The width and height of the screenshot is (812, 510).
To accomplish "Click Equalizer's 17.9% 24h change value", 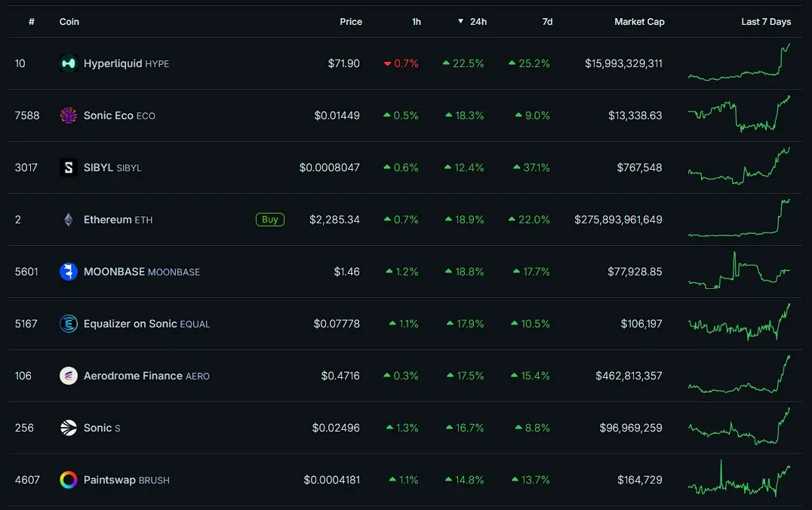I will [x=466, y=324].
